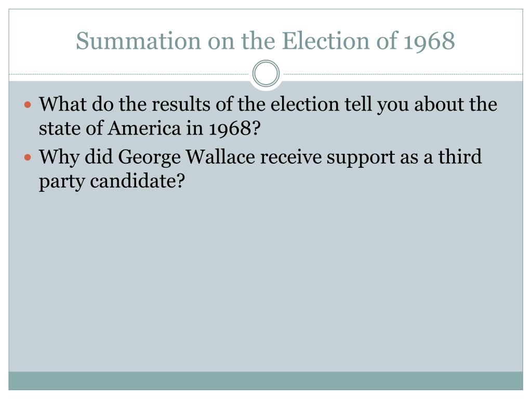Select the first orange bullet dot
532x399 pixels.
point(28,104)
